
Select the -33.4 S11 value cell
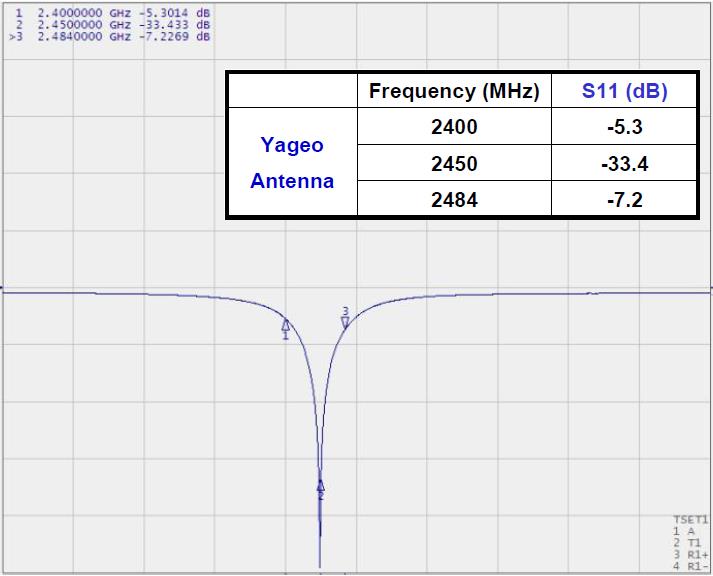tap(624, 163)
